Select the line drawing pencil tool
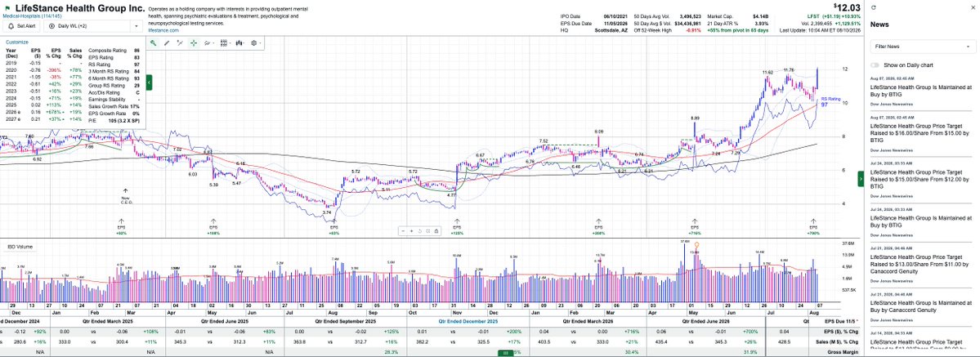Image resolution: width=980 pixels, height=357 pixels. 167,43
